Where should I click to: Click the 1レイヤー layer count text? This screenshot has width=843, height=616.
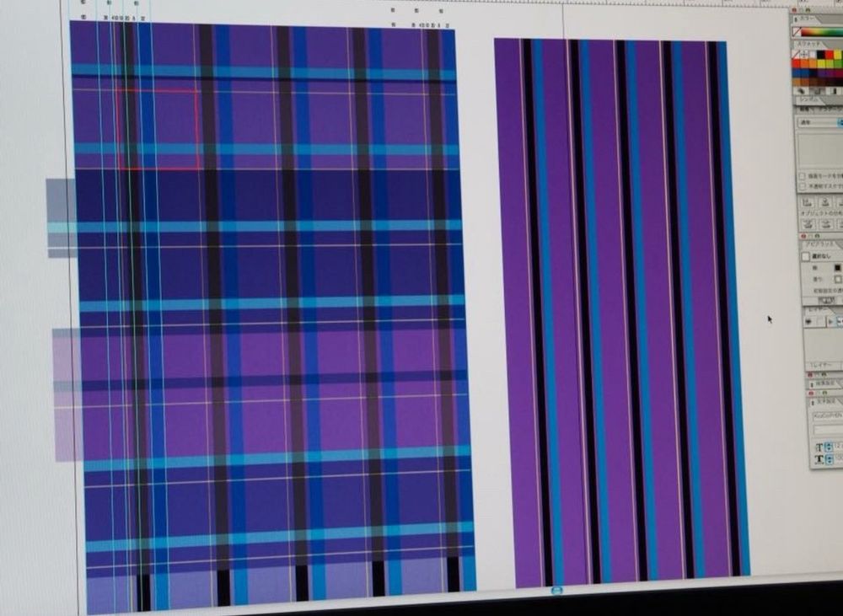(x=820, y=365)
